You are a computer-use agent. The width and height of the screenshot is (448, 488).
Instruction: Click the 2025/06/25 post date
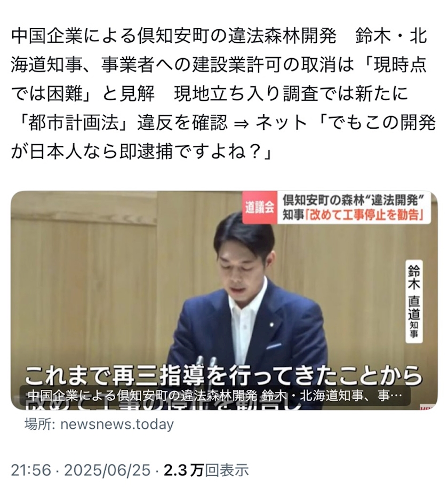coord(107,470)
